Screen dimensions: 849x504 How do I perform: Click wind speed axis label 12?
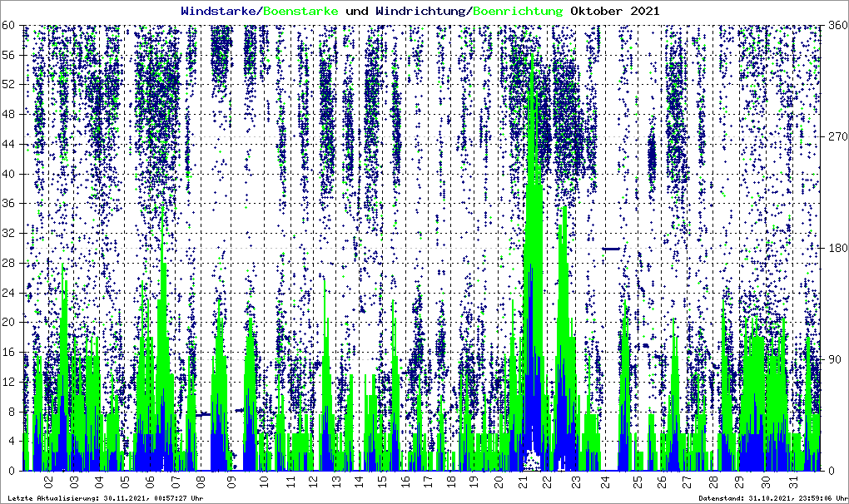click(8, 382)
